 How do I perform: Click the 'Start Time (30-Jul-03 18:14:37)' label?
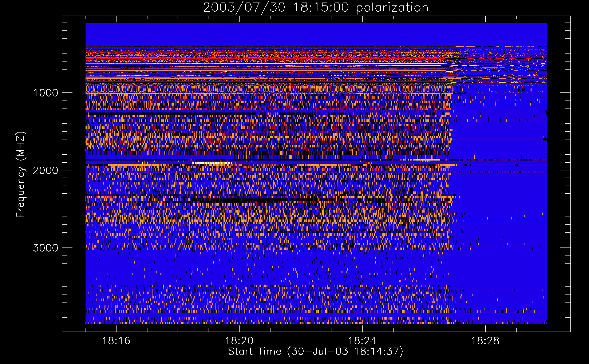tap(316, 352)
